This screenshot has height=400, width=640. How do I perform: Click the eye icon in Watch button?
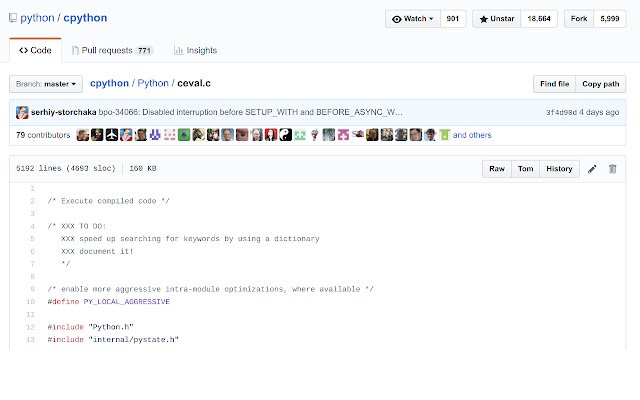point(396,19)
